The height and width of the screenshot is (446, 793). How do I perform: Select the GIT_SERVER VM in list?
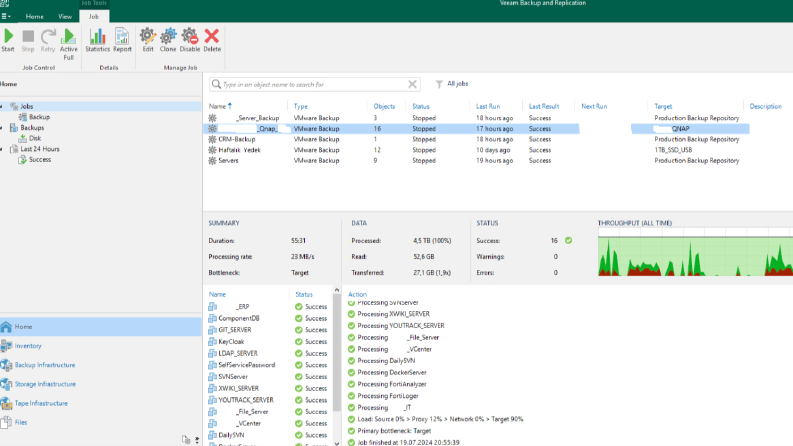point(269,330)
